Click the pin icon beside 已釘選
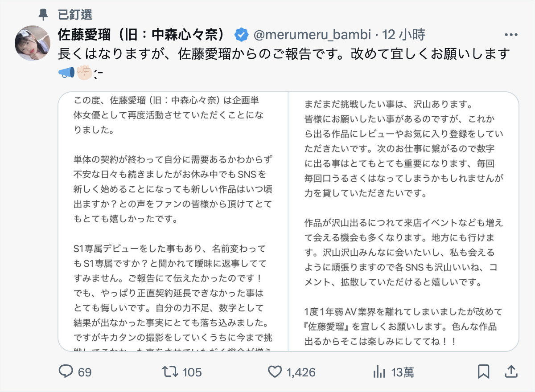This screenshot has height=392, width=535. pyautogui.click(x=43, y=15)
